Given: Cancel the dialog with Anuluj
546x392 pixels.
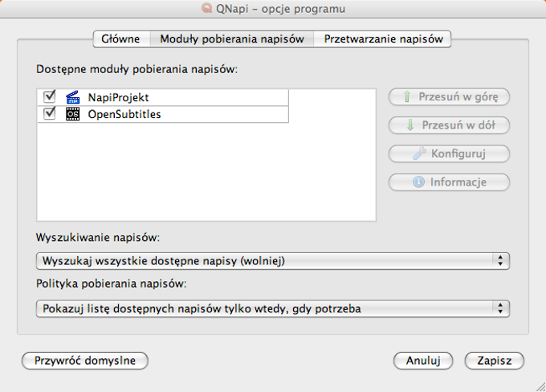Looking at the screenshot, I should (x=423, y=361).
